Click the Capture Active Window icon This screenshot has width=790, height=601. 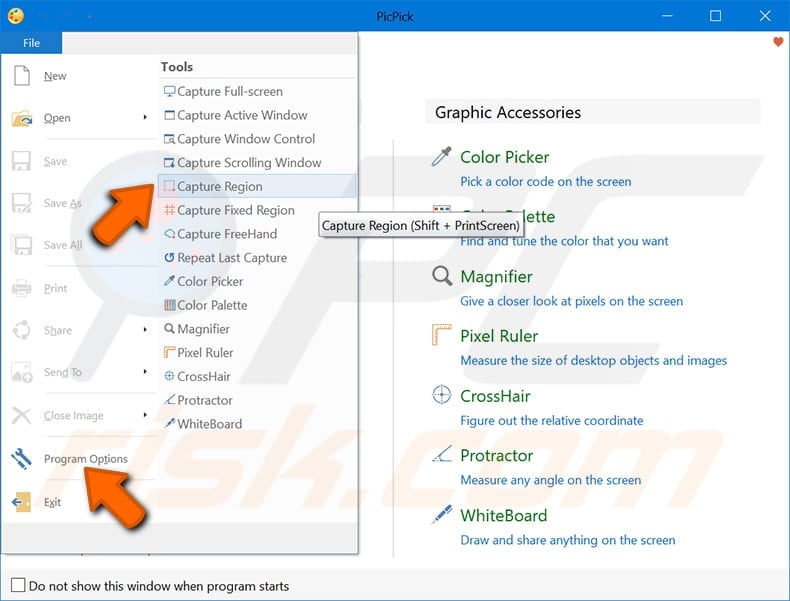pyautogui.click(x=170, y=115)
